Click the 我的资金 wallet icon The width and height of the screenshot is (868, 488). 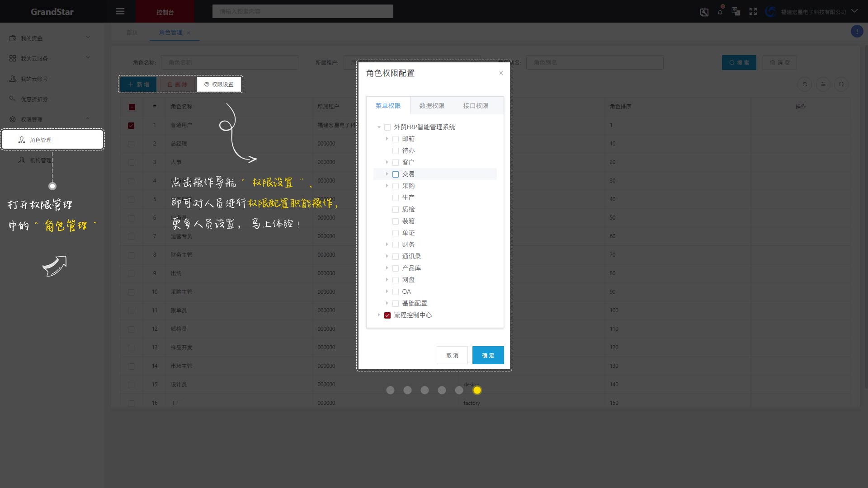click(13, 38)
